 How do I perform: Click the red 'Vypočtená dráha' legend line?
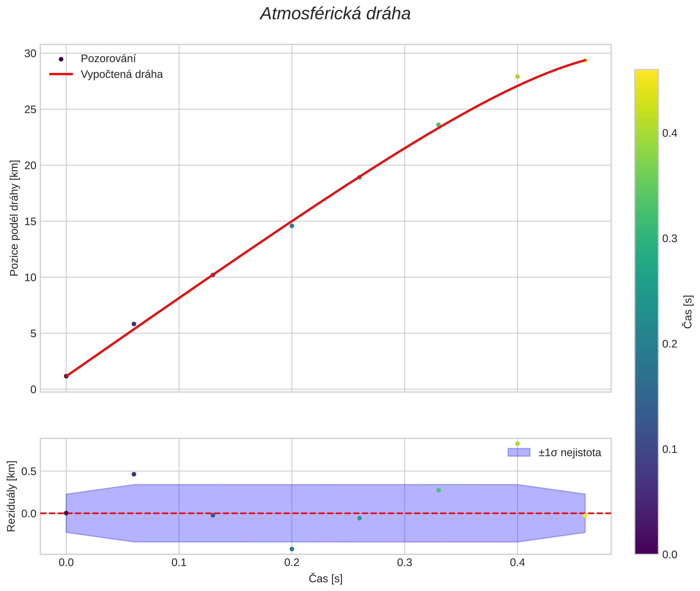coord(61,74)
